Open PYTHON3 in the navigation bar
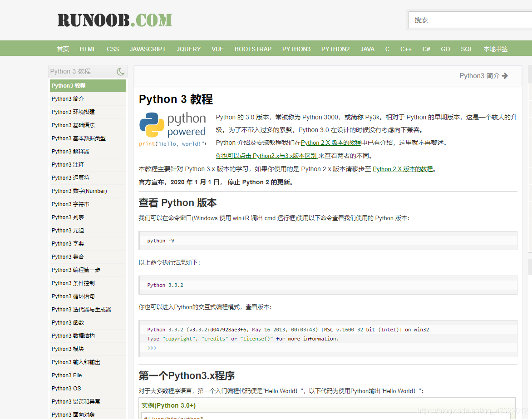This screenshot has width=532, height=419. click(x=296, y=49)
